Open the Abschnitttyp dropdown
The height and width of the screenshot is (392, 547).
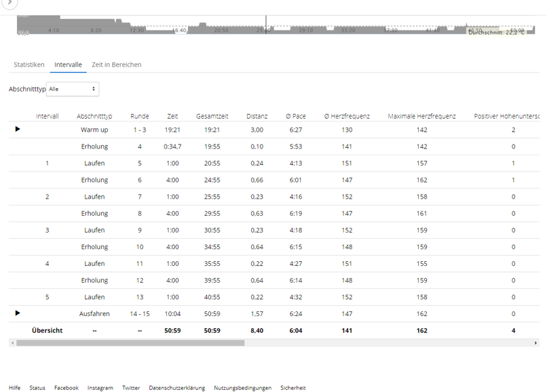click(72, 89)
